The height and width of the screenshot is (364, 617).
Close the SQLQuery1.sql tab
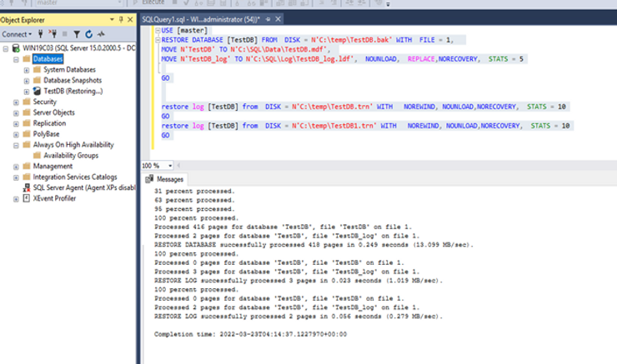(277, 19)
